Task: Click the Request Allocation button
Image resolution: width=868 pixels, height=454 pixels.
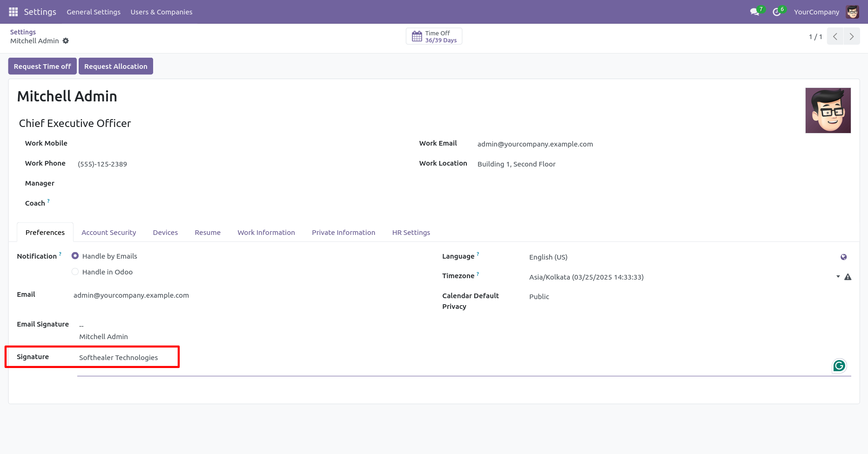Action: coord(116,66)
